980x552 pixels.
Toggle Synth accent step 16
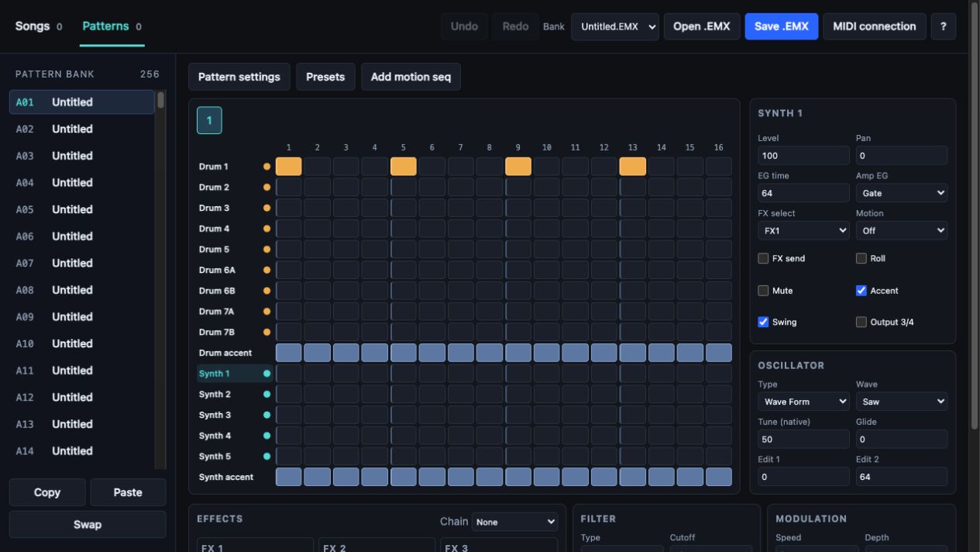719,477
